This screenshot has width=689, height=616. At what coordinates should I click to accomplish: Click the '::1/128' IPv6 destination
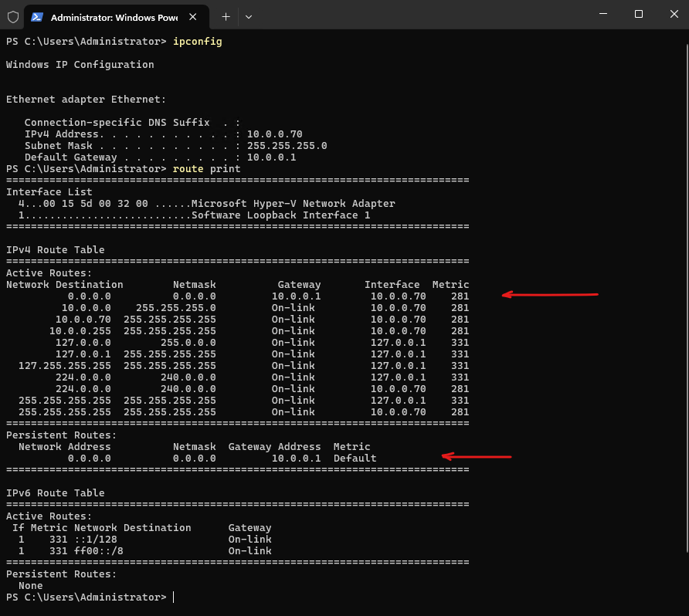pos(95,540)
